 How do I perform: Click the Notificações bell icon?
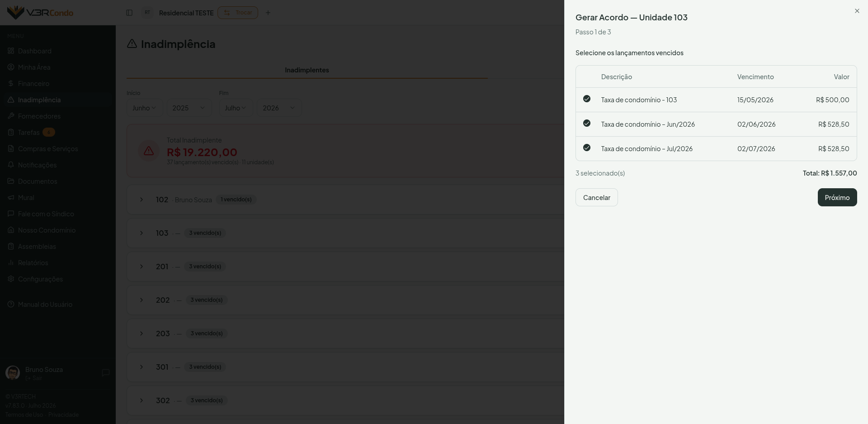tap(11, 165)
